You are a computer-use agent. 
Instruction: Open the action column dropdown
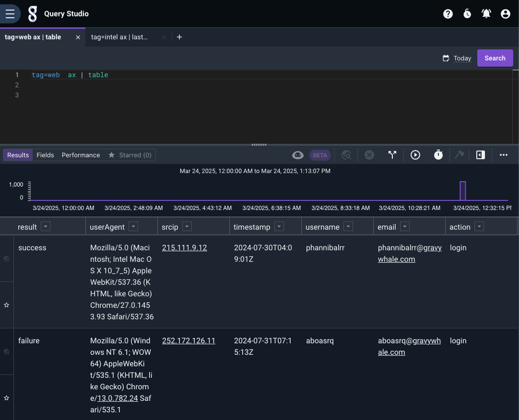479,226
